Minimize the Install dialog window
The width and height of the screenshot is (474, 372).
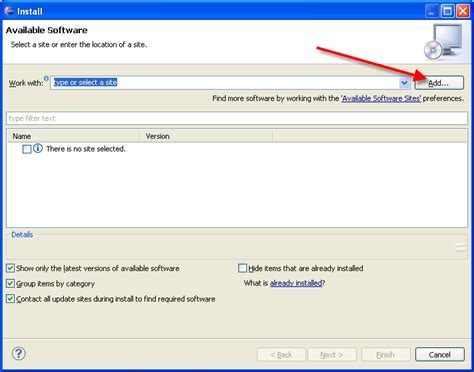tap(432, 11)
